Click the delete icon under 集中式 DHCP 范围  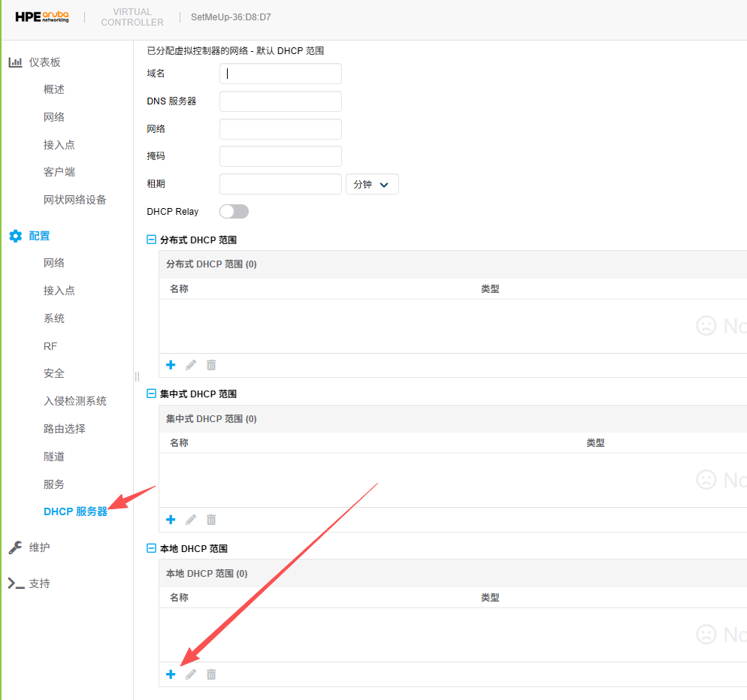[x=211, y=520]
